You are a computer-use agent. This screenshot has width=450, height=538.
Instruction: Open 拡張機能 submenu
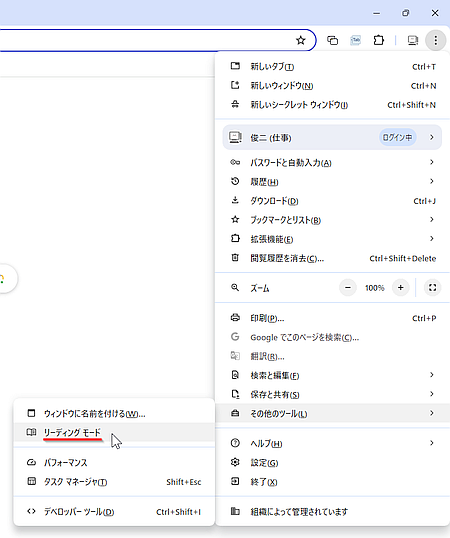pos(332,239)
